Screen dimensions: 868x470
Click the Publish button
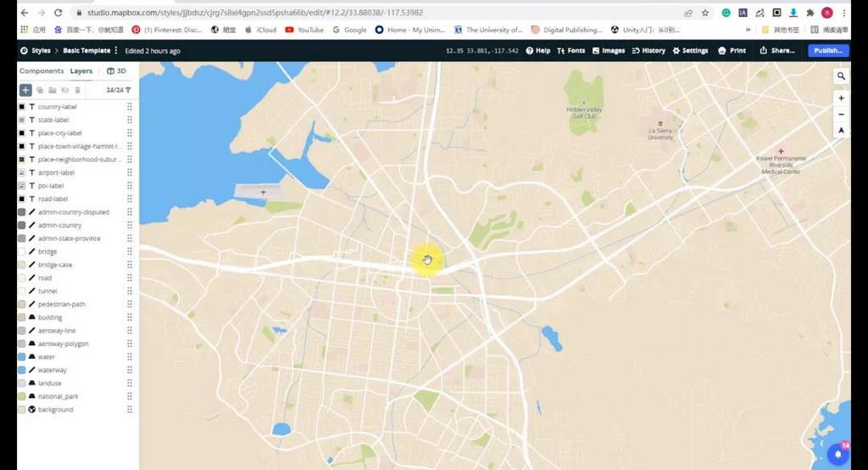[827, 51]
